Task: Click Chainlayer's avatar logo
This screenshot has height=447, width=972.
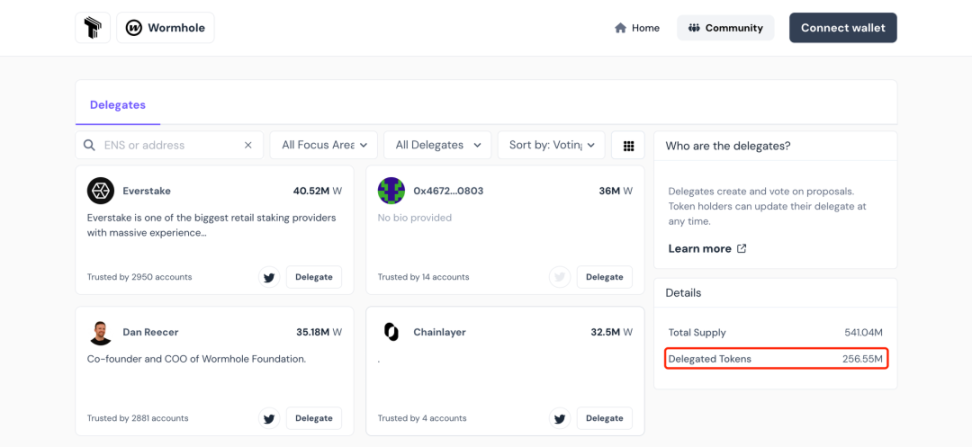Action: pyautogui.click(x=392, y=332)
